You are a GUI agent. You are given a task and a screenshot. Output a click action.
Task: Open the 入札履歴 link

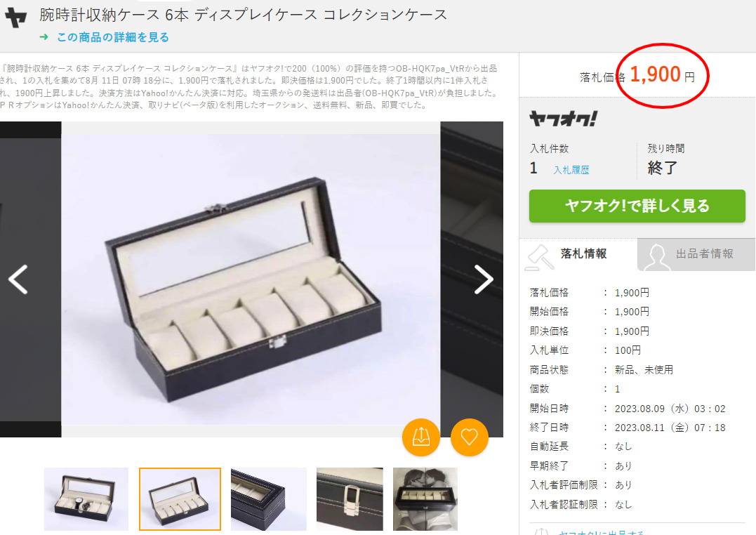(x=571, y=170)
